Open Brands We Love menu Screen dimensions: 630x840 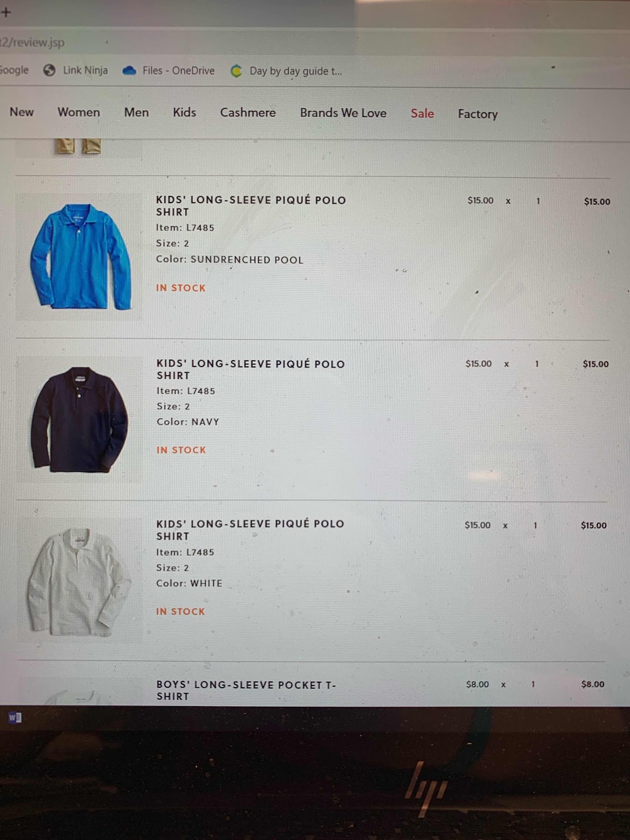[x=343, y=113]
